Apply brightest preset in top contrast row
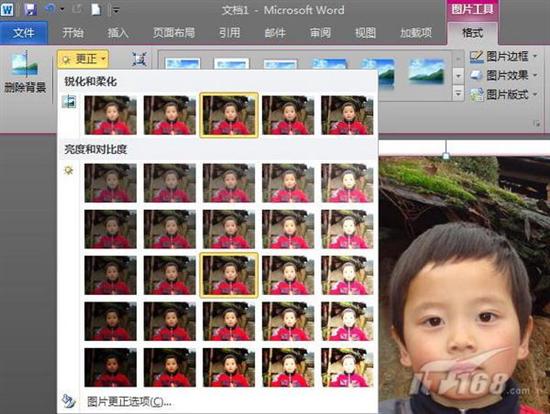550x414 pixels. 347,183
